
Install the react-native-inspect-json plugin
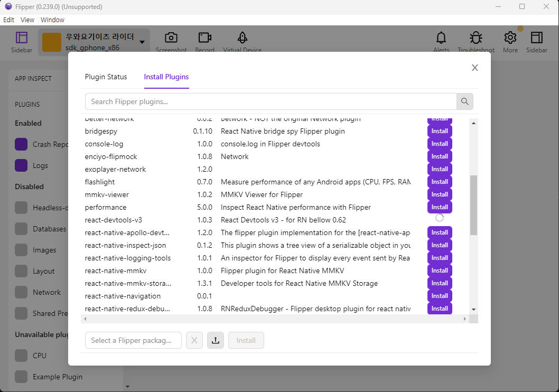440,245
